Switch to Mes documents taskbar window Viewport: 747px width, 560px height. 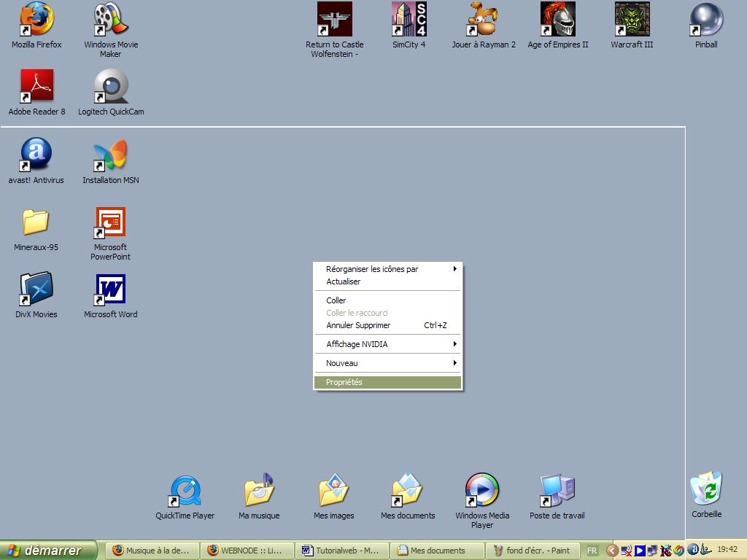(x=436, y=551)
